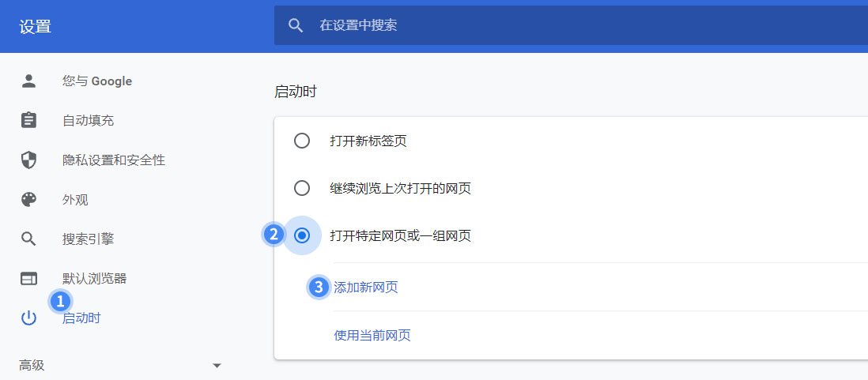Click the browser window icon for 默认浏览器

coord(28,278)
